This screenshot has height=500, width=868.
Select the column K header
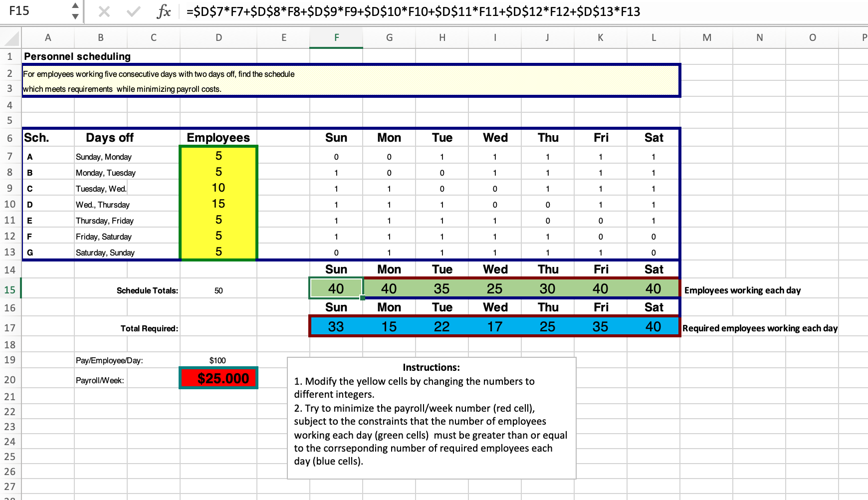pos(600,37)
